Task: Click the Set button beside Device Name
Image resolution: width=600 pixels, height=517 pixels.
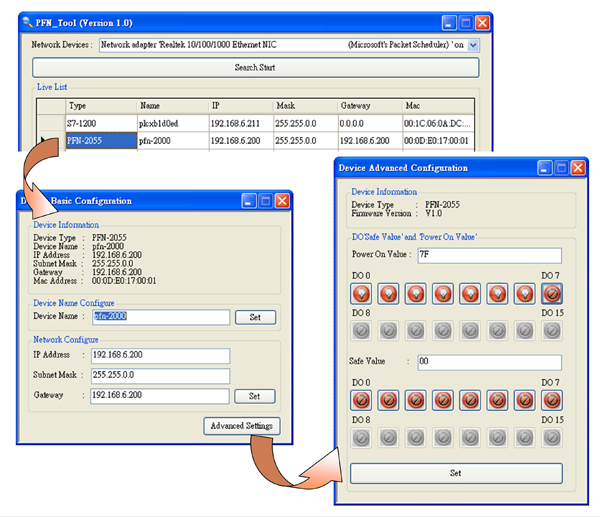Action: point(255,317)
